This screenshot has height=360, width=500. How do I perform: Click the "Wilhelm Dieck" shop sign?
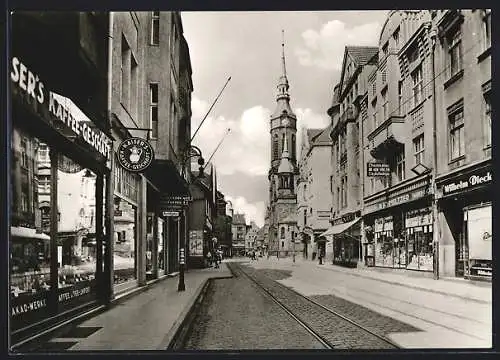tap(468, 183)
